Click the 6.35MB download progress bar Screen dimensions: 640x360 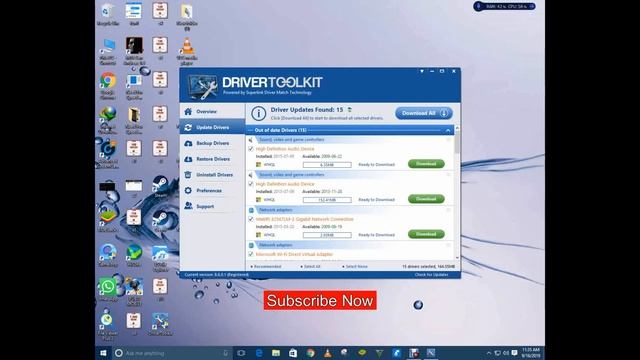point(327,164)
